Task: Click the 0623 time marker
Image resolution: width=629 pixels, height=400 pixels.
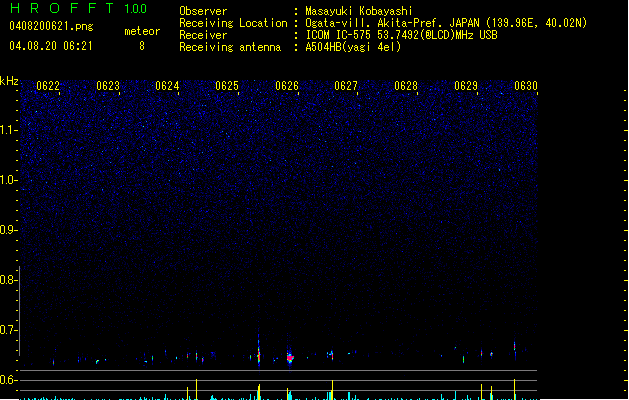Action: tap(108, 86)
